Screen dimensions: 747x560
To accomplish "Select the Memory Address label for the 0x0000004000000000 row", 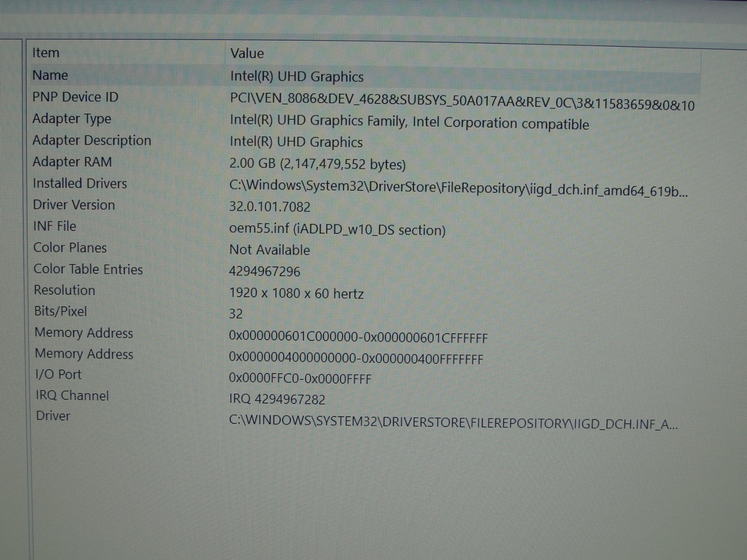I will pyautogui.click(x=84, y=354).
